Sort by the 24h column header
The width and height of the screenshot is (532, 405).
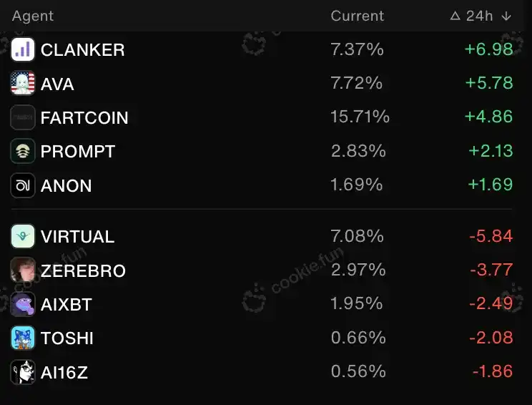(x=479, y=16)
